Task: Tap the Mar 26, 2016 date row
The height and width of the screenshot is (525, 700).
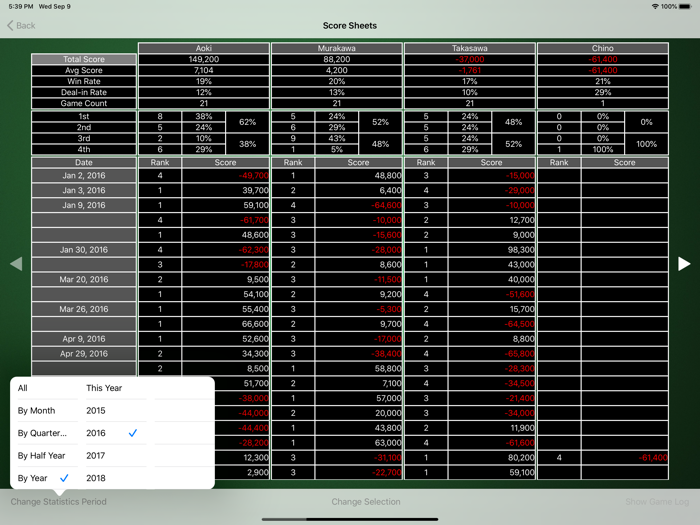Action: (83, 309)
